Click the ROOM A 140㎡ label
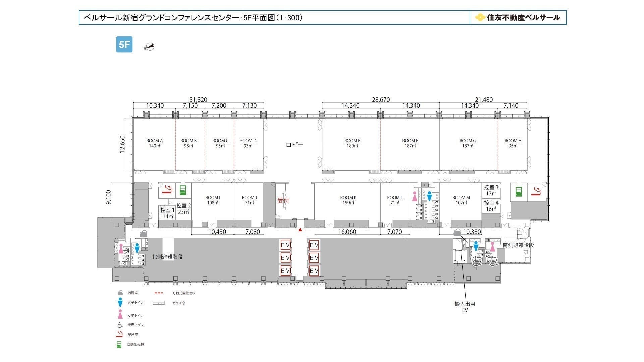Screen dimensions: 644x362 [x=154, y=143]
